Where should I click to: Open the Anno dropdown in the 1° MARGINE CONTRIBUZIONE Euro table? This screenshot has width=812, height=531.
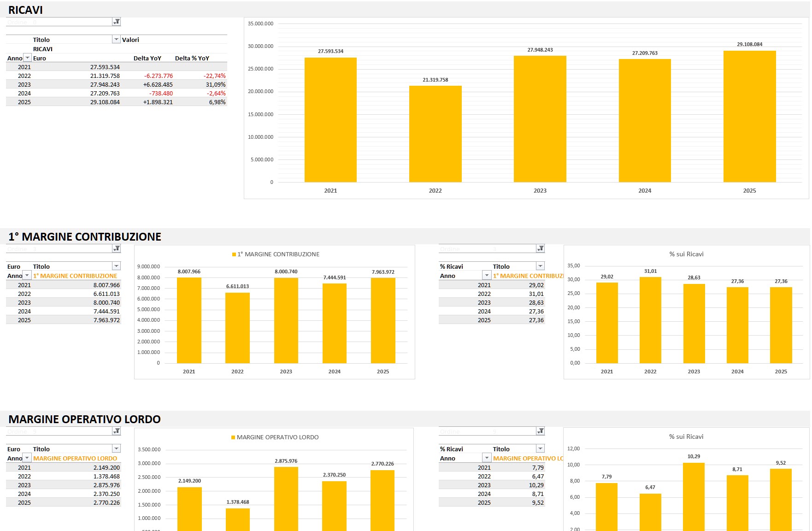click(27, 276)
